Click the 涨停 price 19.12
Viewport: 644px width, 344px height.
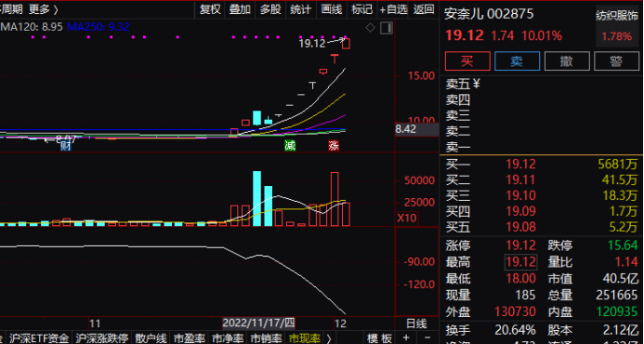(x=520, y=245)
